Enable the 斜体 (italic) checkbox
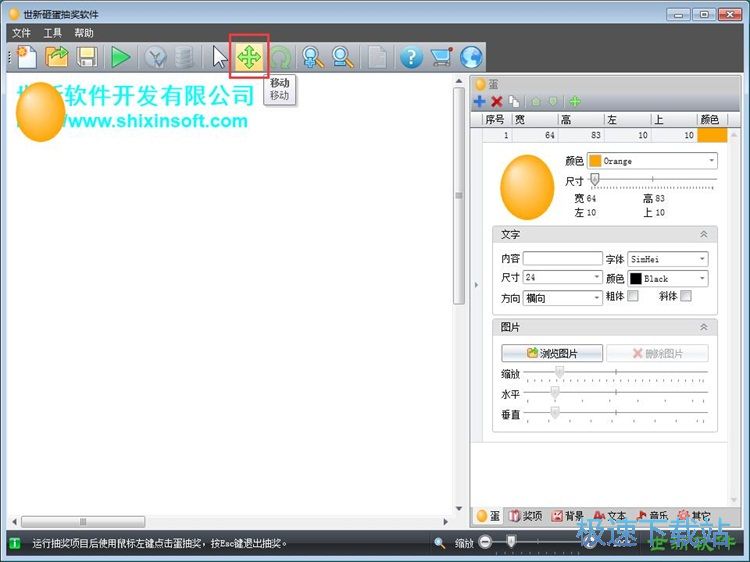 (686, 297)
